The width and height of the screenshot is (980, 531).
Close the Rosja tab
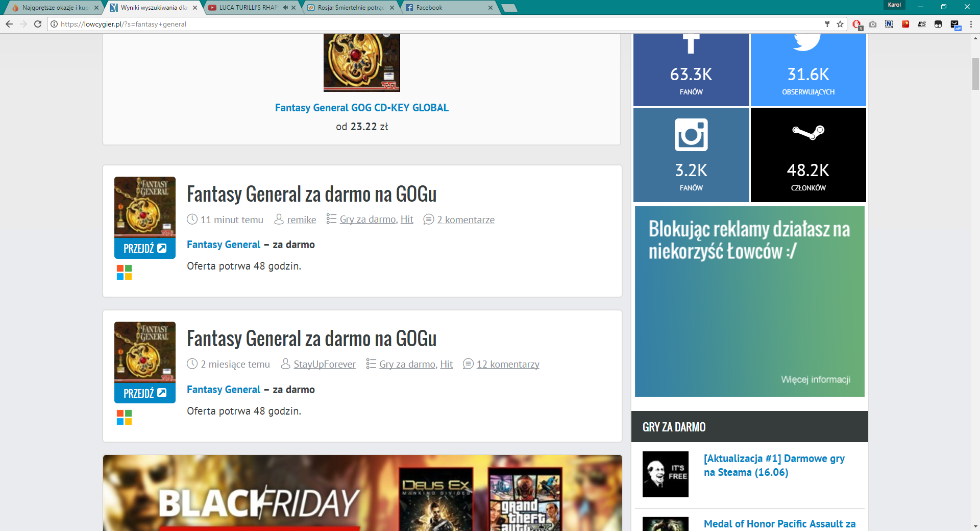pos(392,8)
